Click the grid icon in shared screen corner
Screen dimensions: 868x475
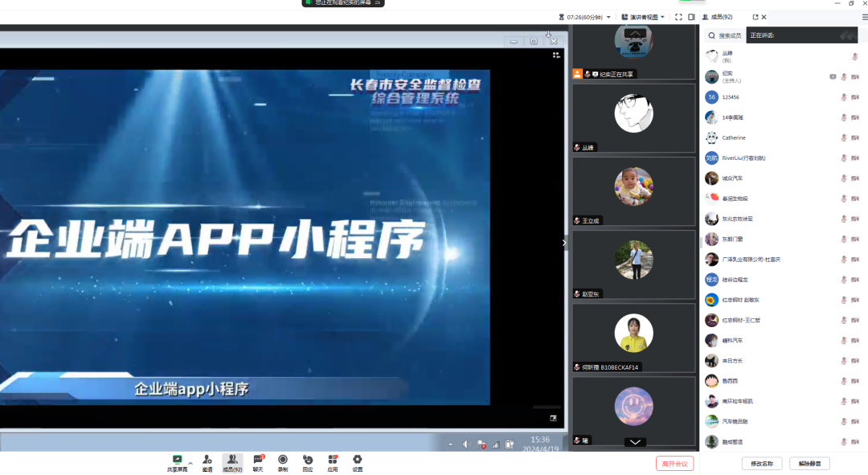click(x=556, y=55)
